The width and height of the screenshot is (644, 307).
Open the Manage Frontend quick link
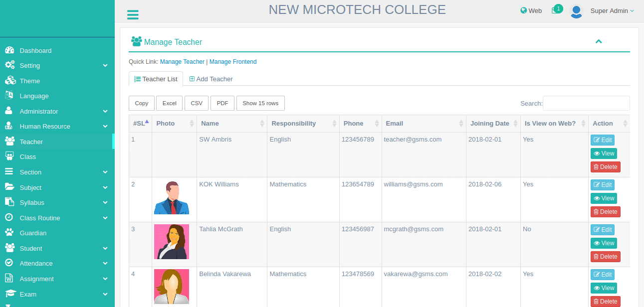233,62
